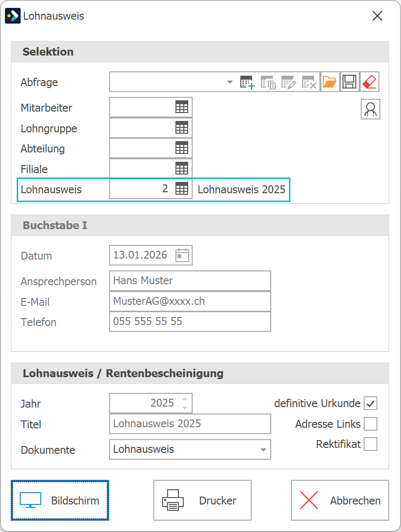The width and height of the screenshot is (401, 532).
Task: Click the Dokumente label
Action: tap(48, 450)
